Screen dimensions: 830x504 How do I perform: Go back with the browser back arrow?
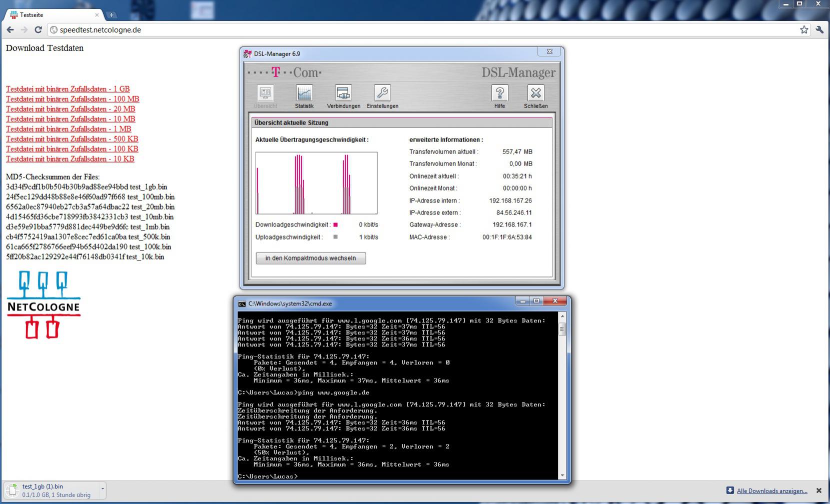point(10,29)
